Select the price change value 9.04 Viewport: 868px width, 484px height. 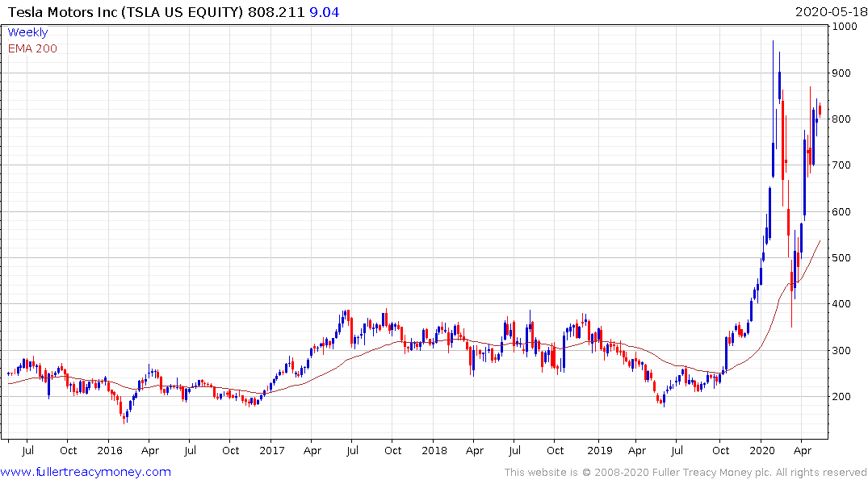click(x=325, y=12)
